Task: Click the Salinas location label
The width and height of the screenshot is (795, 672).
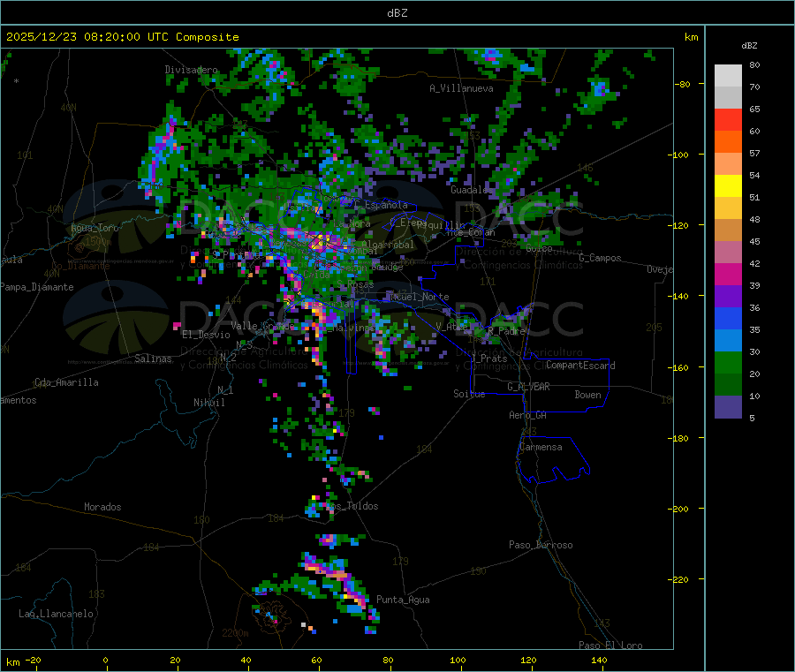Action: pyautogui.click(x=153, y=359)
